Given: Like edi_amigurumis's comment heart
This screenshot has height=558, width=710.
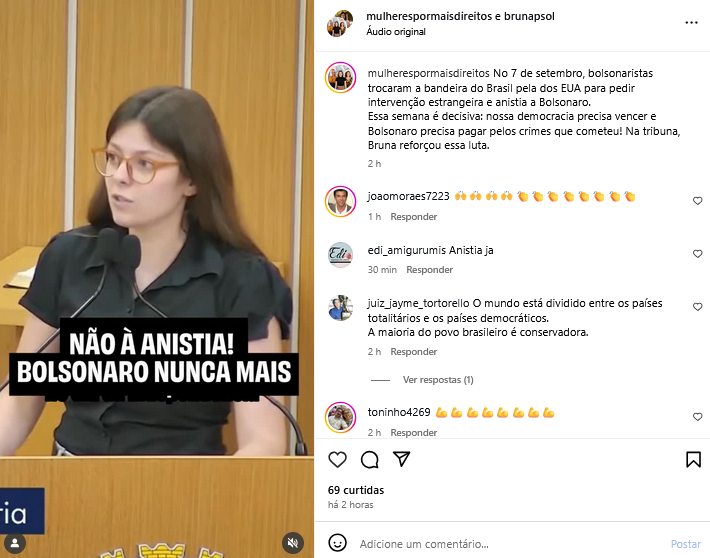Looking at the screenshot, I should tap(697, 254).
